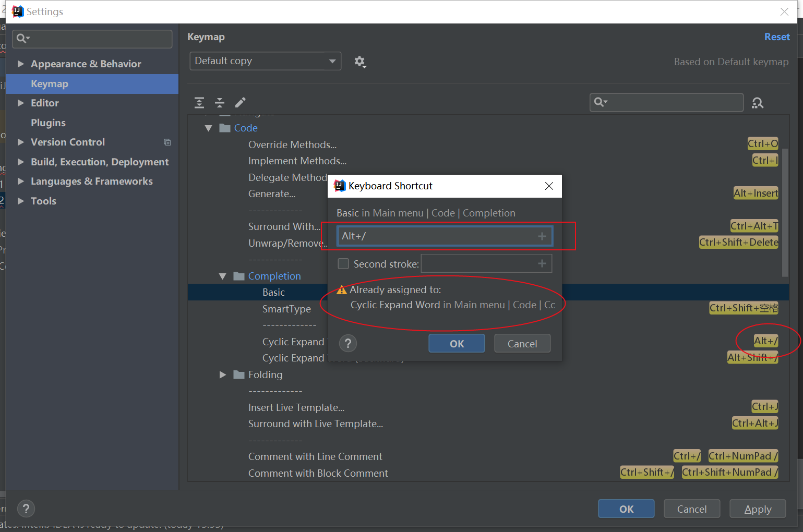Select Keymap in settings sidebar
This screenshot has width=803, height=532.
click(92, 83)
